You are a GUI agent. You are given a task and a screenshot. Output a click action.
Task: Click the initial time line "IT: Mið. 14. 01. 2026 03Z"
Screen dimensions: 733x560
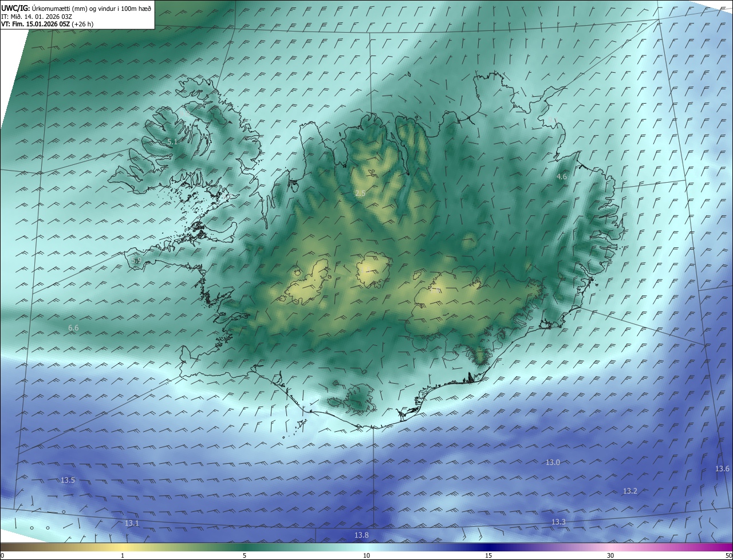click(x=36, y=17)
